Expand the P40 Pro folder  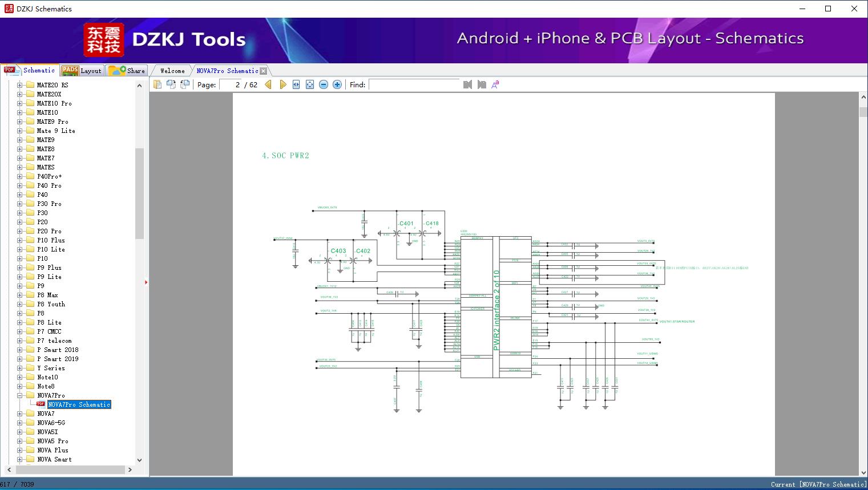tap(20, 185)
